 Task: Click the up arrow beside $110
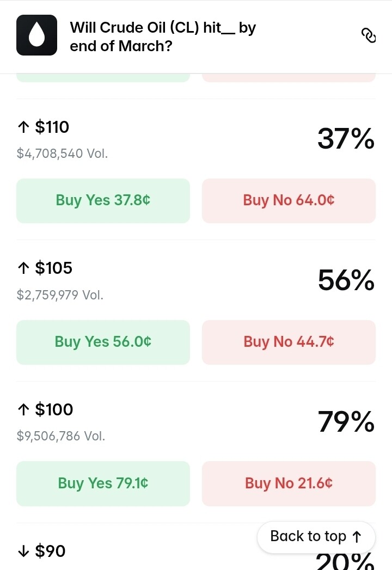pyautogui.click(x=23, y=127)
